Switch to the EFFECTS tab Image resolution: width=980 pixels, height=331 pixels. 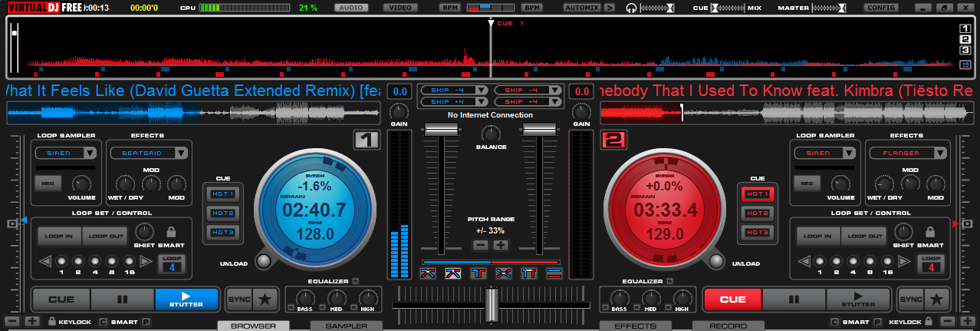(x=636, y=326)
